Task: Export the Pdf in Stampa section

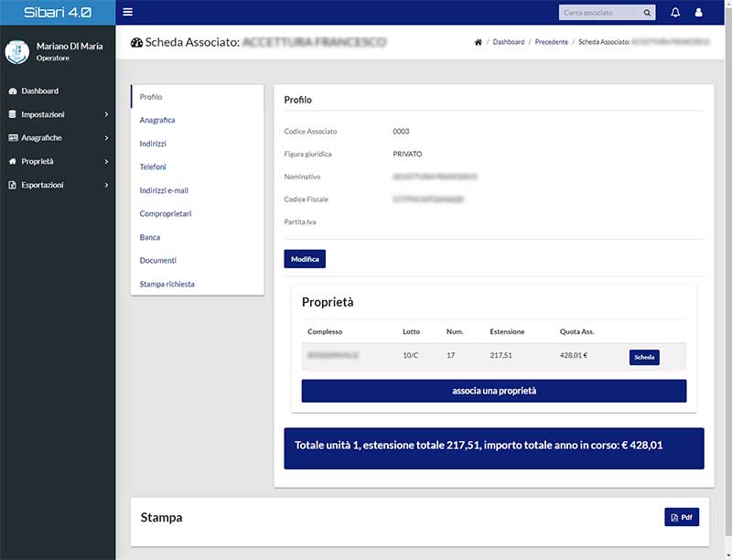Action: 682,517
